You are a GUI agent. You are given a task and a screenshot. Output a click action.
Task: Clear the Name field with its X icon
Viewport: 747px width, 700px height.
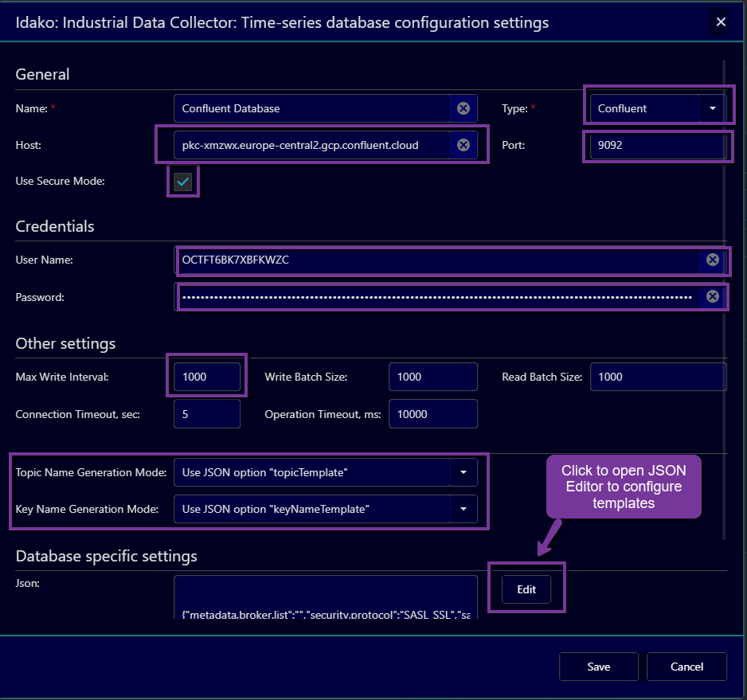(x=463, y=108)
